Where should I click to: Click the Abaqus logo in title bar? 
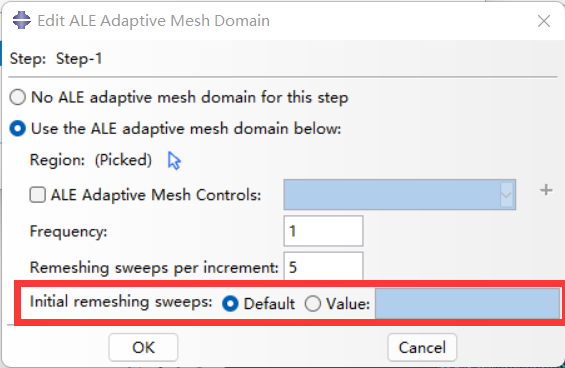coord(22,20)
